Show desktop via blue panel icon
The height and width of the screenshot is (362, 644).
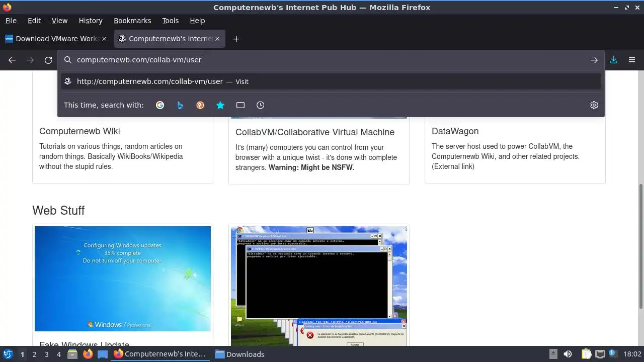click(x=103, y=354)
